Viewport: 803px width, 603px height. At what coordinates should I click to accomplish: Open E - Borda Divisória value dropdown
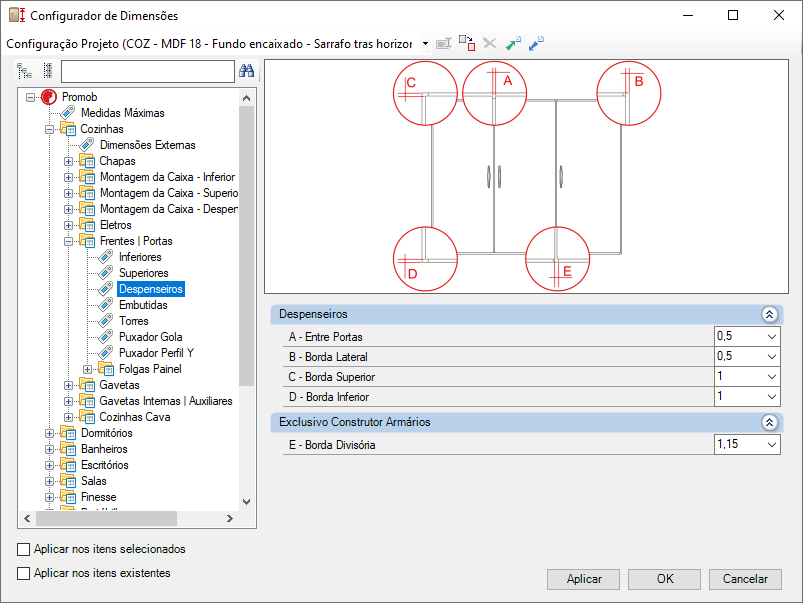click(772, 445)
